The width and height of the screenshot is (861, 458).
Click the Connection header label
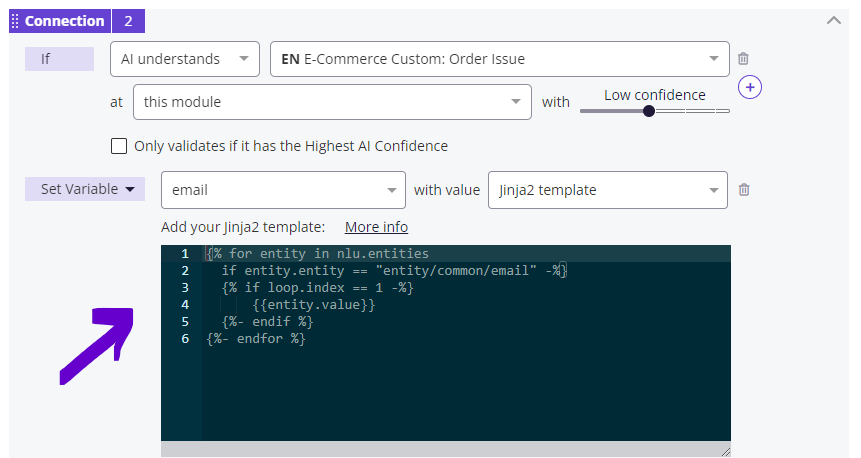pyautogui.click(x=64, y=21)
